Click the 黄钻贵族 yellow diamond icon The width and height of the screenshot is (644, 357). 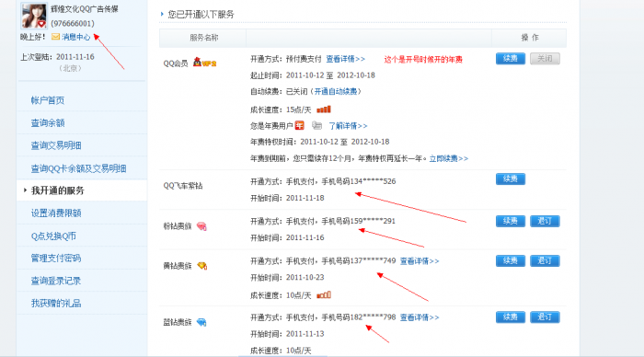(202, 266)
